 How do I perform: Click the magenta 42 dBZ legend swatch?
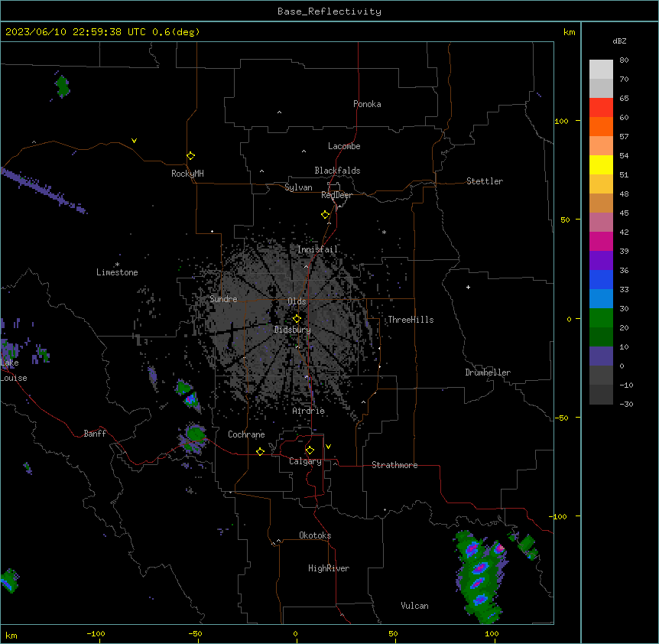(x=601, y=241)
